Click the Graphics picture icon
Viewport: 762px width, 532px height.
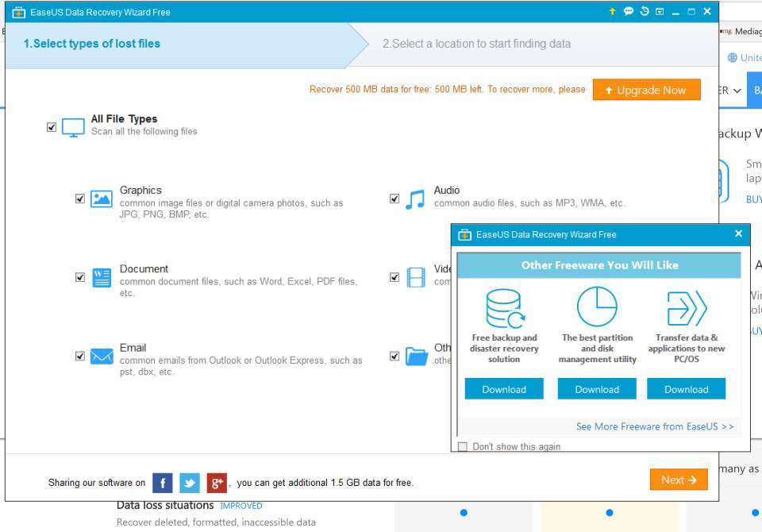[102, 199]
